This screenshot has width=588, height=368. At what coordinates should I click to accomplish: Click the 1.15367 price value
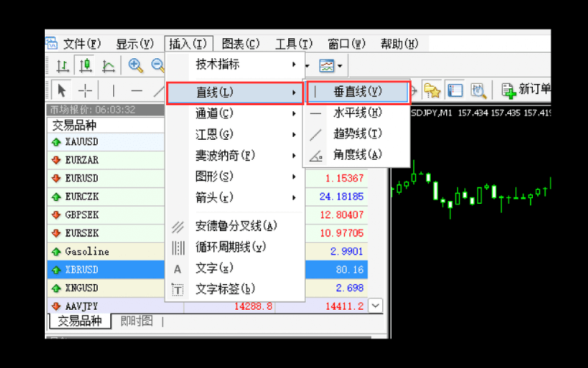(344, 178)
